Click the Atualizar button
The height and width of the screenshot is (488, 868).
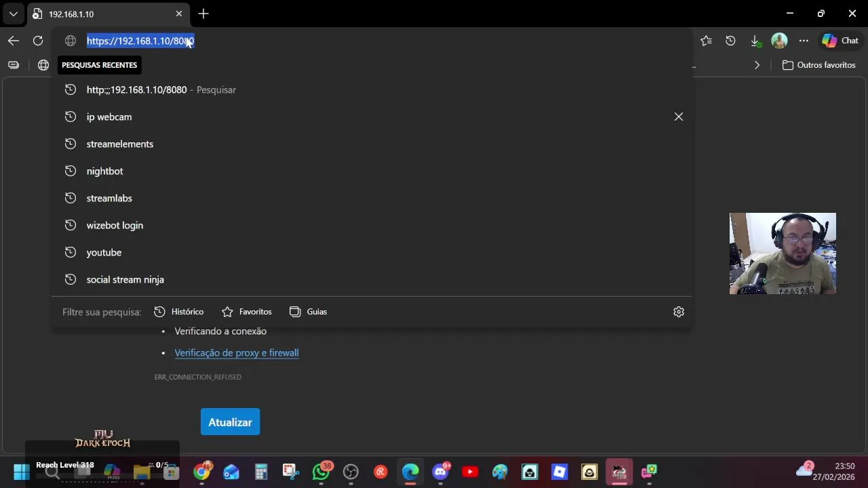point(230,422)
